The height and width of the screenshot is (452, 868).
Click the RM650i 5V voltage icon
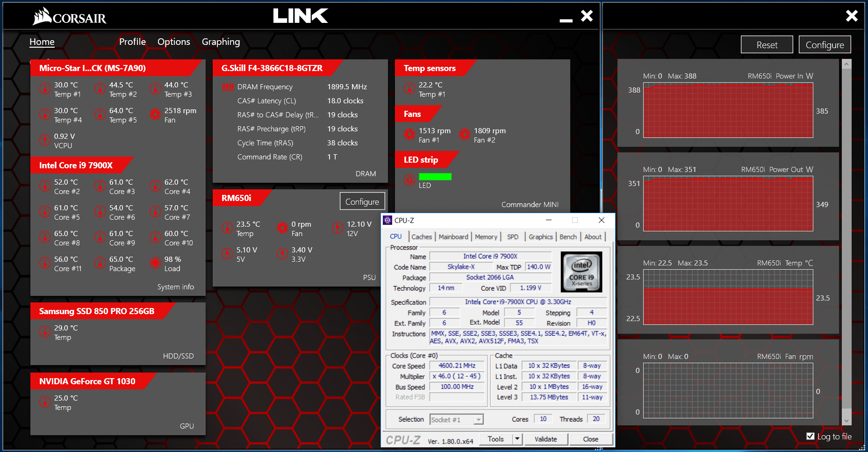(x=227, y=254)
